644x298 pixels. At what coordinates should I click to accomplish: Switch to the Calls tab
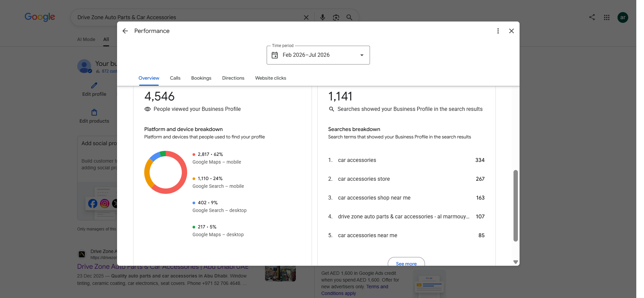(x=175, y=78)
